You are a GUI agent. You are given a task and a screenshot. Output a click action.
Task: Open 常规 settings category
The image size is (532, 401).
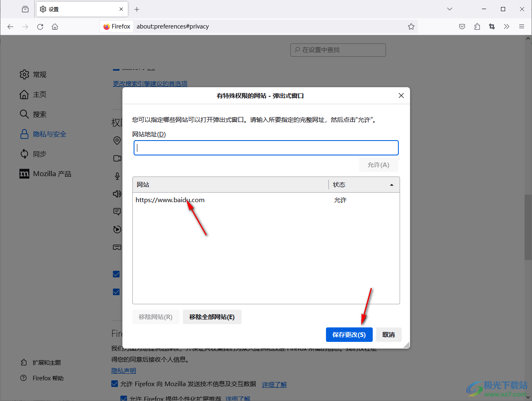(33, 74)
